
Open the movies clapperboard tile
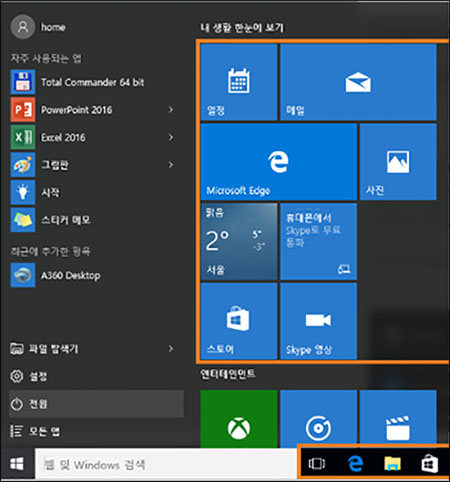[398, 419]
